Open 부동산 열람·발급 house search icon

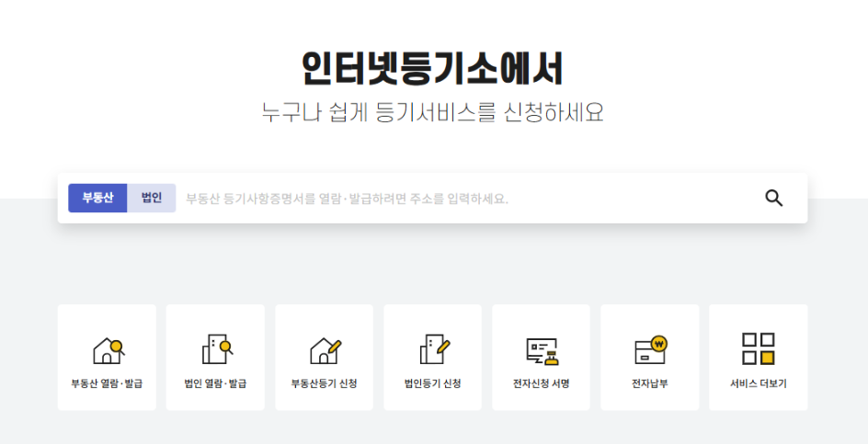[108, 350]
